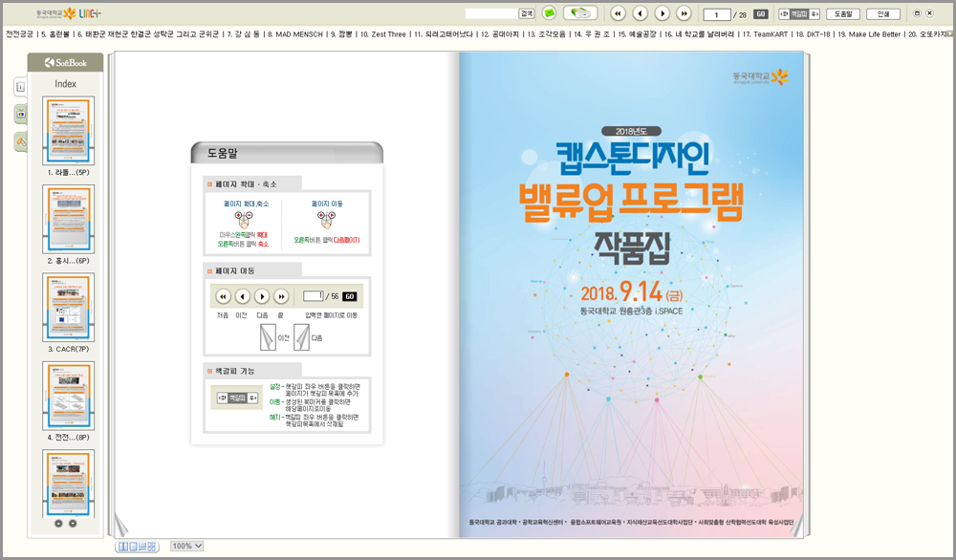Click the cover title '캡스톤디자인'
Screen dimensions: 956x560
[633, 158]
